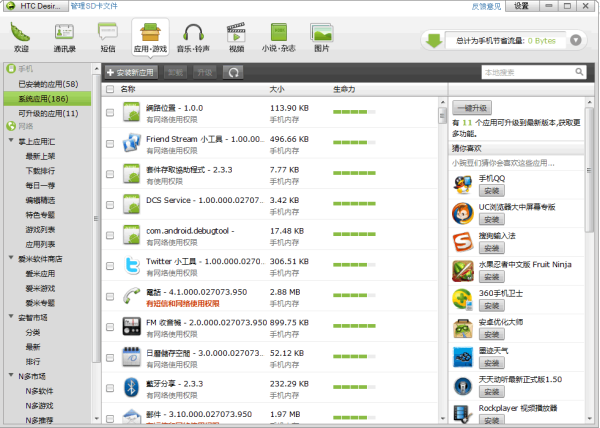The width and height of the screenshot is (600, 428).
Task: Toggle the select-all checkbox in list header
Action: (110, 90)
